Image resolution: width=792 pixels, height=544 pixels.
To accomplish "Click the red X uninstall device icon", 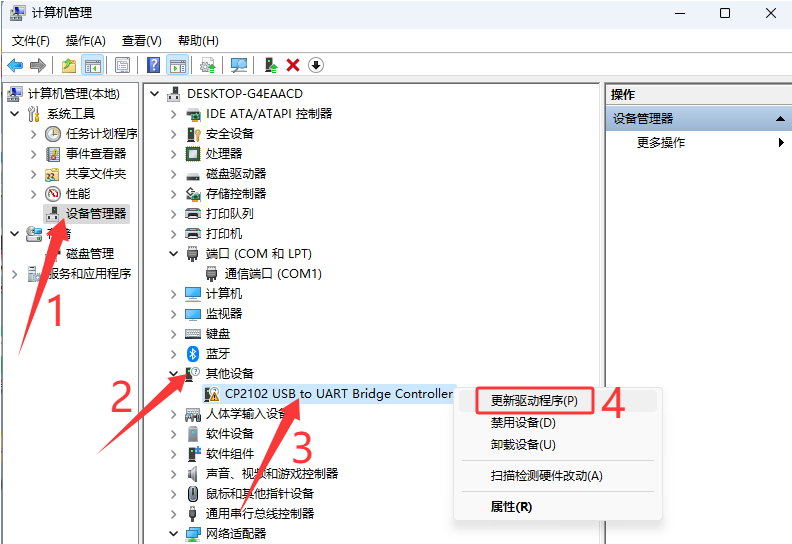I will tap(293, 65).
